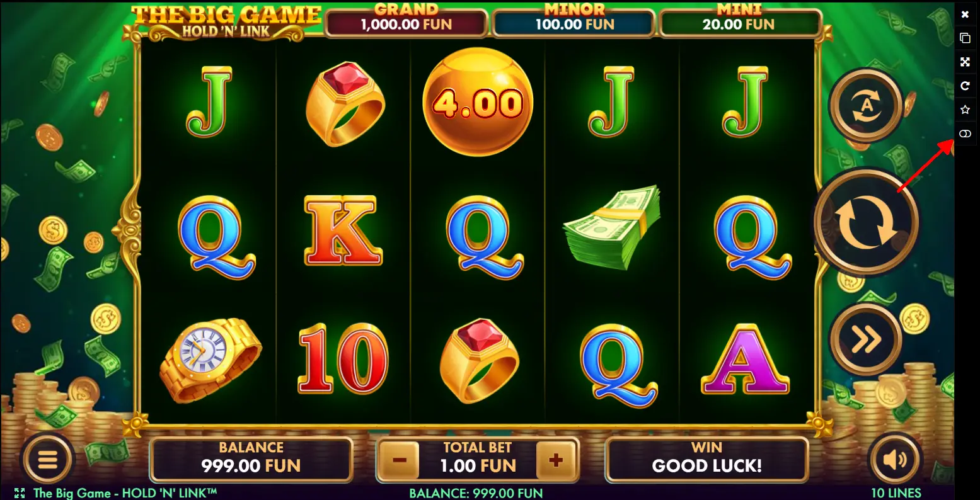Spin the reels with the big spin button
The image size is (980, 500).
[867, 222]
